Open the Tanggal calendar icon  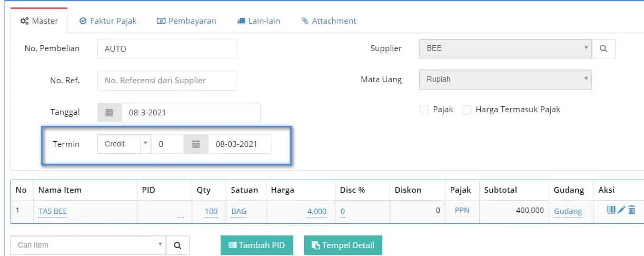[x=110, y=113]
